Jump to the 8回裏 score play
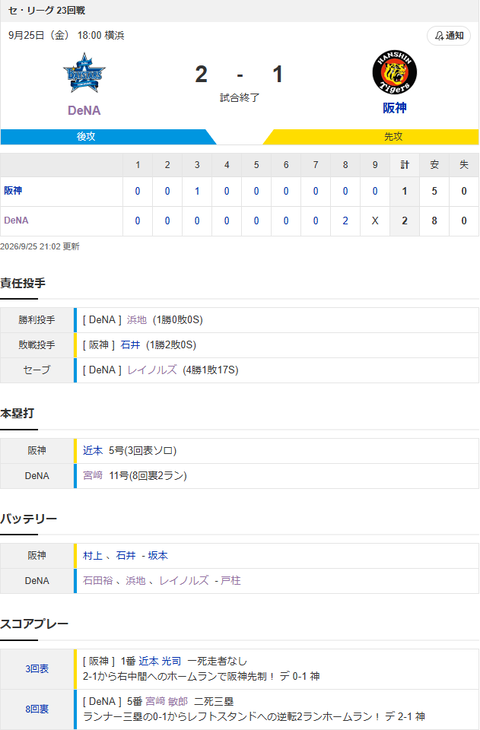 (x=37, y=709)
